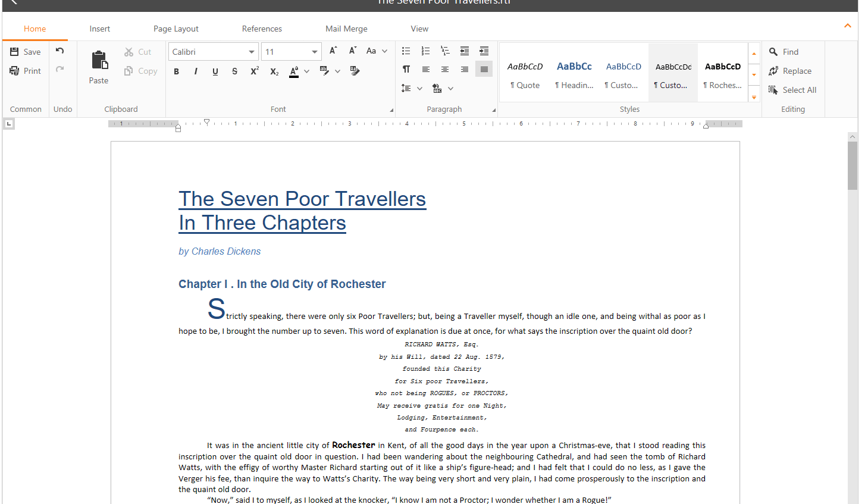
Task: Justify the paragraph text
Action: (484, 70)
